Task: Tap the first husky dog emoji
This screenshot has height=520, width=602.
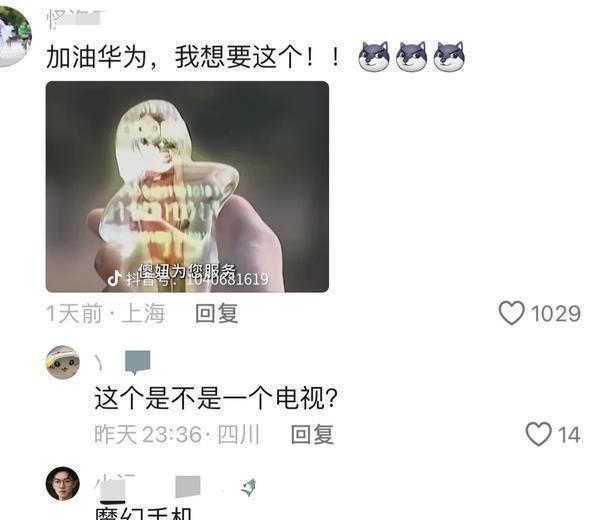Action: tap(374, 56)
